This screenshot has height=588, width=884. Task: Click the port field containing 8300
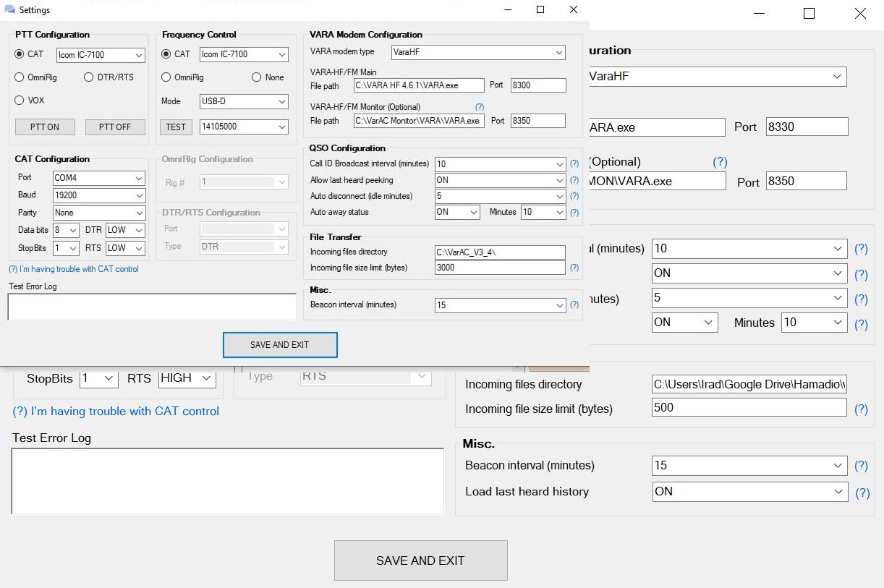point(538,85)
